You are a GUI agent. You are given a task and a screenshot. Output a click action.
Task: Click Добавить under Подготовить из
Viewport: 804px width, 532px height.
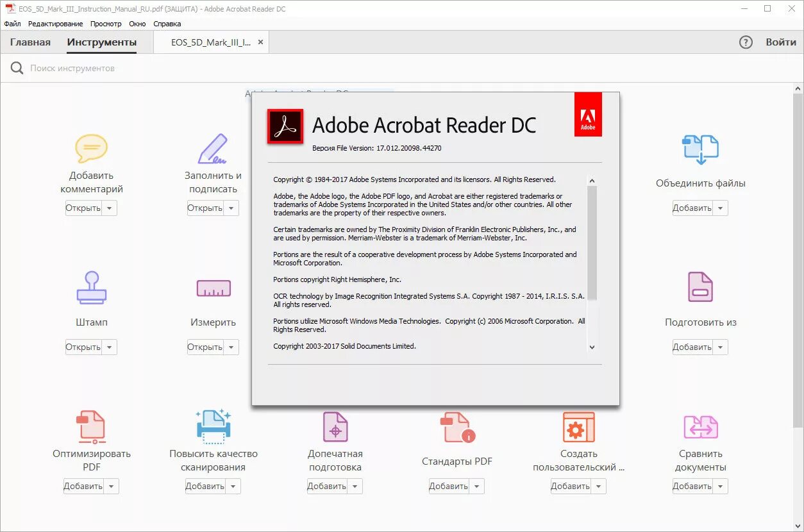692,347
